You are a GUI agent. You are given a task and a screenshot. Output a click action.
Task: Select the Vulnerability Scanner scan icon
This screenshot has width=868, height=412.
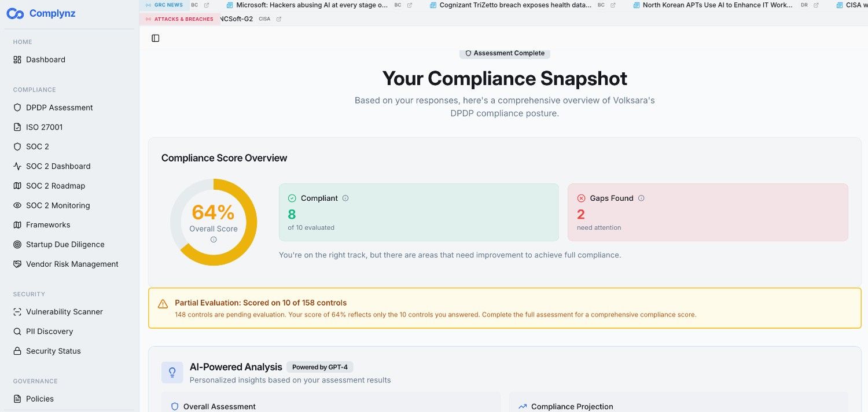(x=17, y=311)
